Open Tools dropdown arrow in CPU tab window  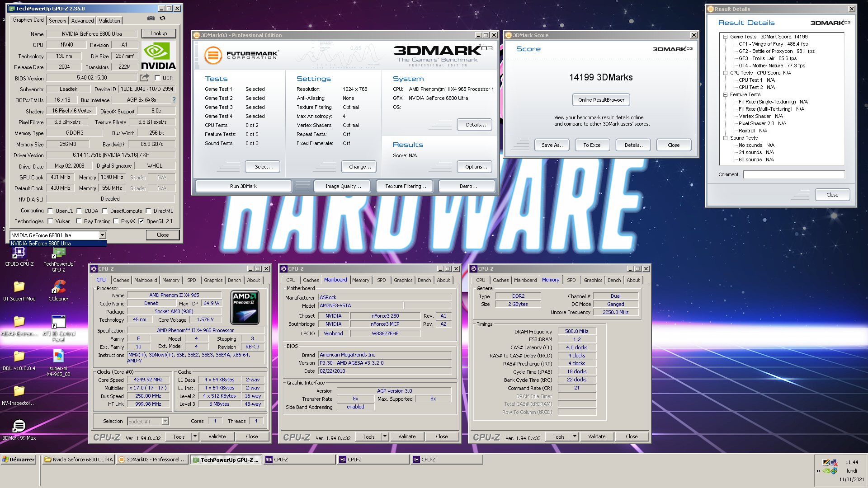(195, 436)
